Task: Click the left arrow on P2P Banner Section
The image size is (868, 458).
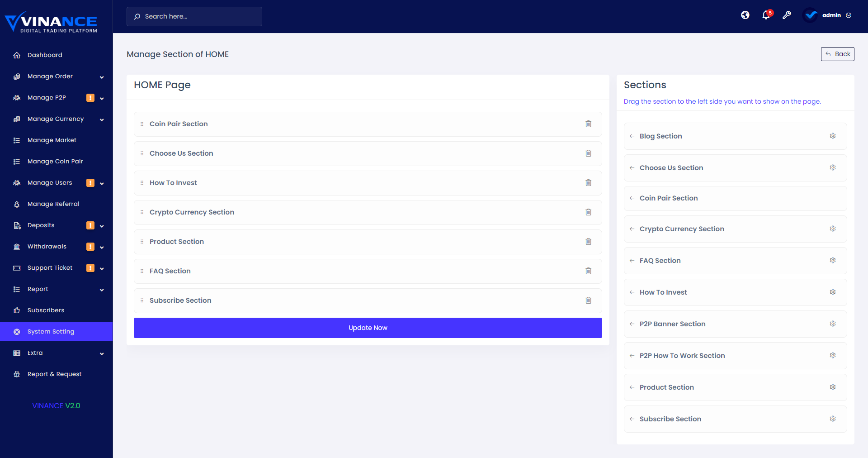Action: [x=632, y=324]
